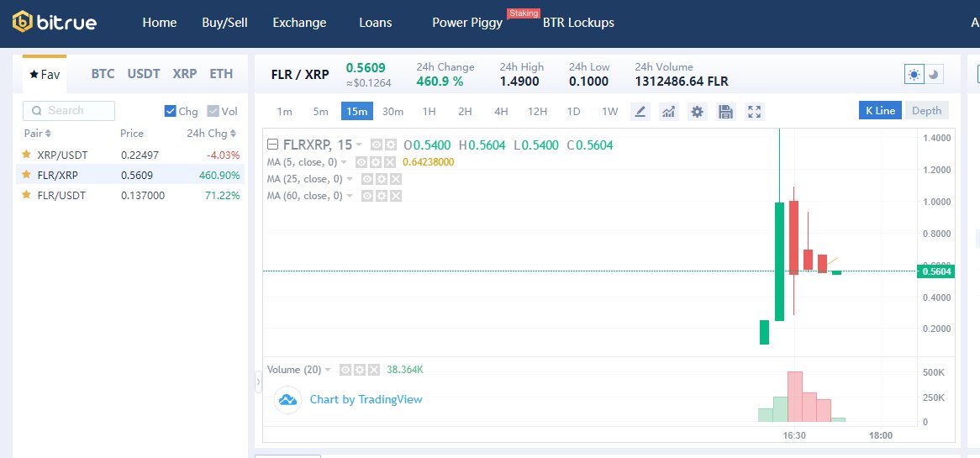
Task: Open the drawing tools pencil icon
Action: (640, 112)
